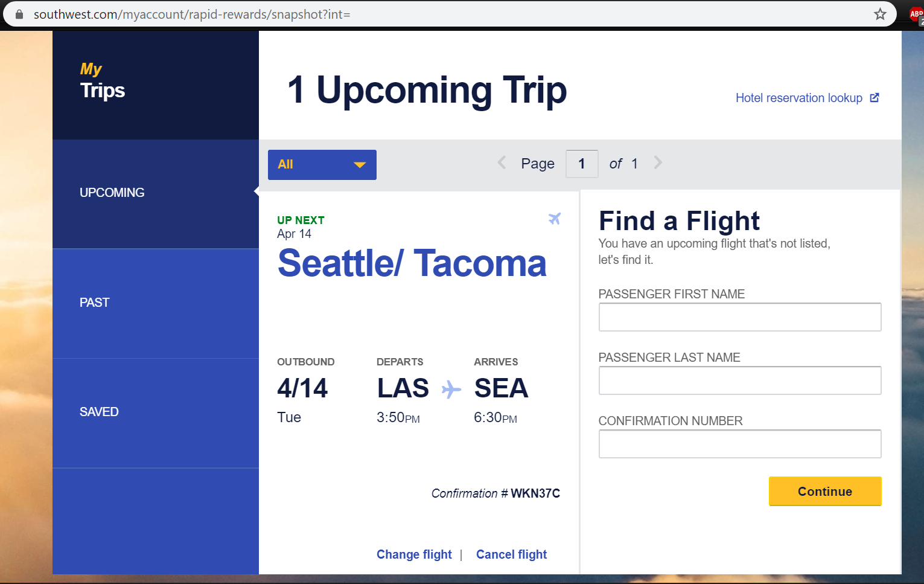Click the Change flight link
This screenshot has width=924, height=584.
(414, 554)
